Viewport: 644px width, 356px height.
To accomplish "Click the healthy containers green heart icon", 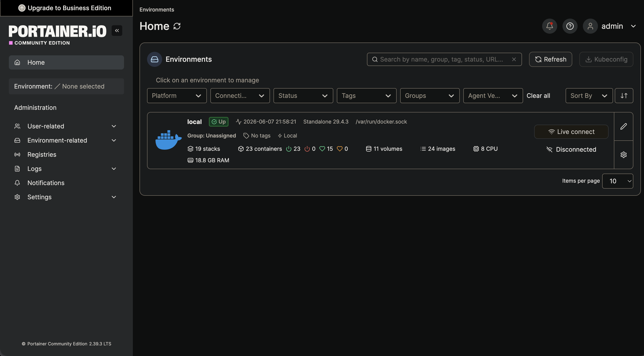I will coord(322,149).
